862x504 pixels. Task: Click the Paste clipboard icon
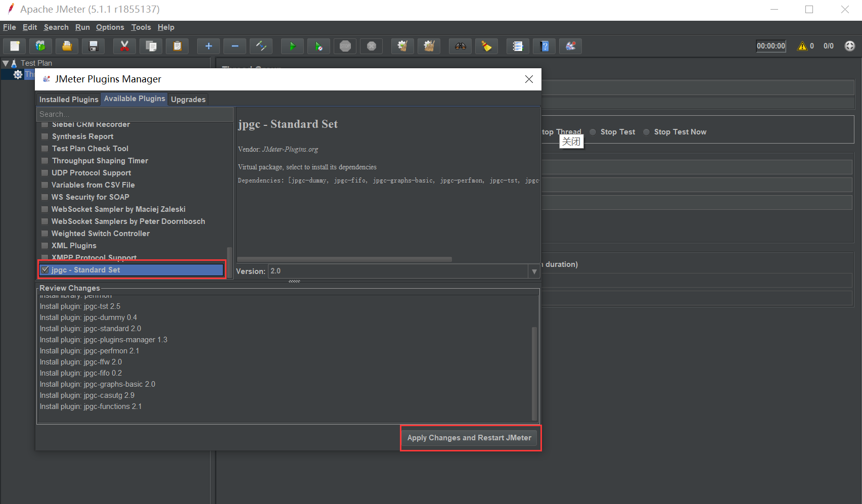(177, 46)
